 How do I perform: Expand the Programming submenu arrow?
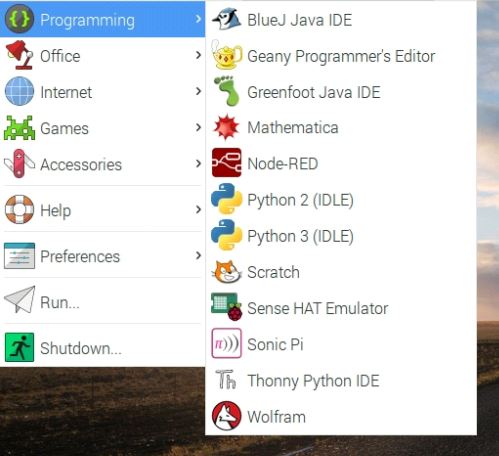click(x=198, y=19)
